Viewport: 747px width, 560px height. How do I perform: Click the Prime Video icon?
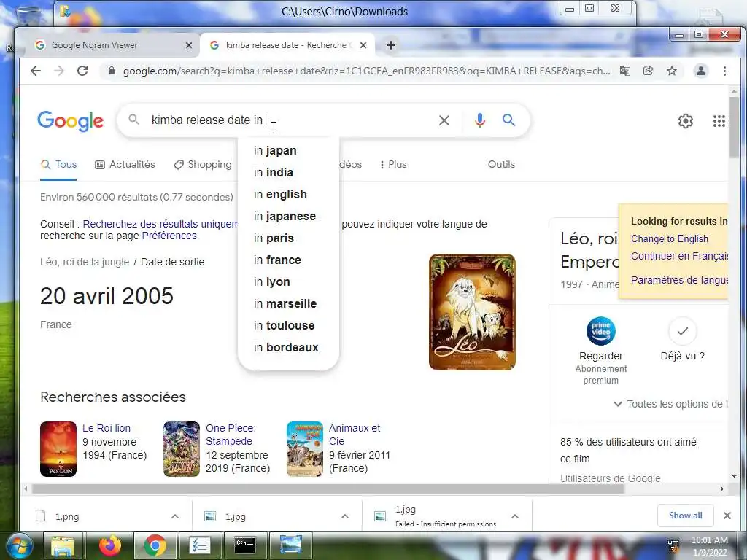point(601,331)
